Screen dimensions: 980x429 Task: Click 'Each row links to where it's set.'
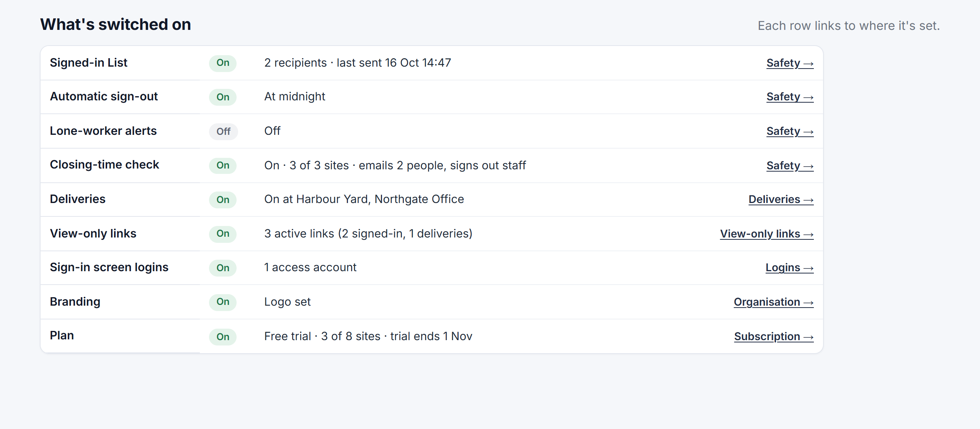849,26
